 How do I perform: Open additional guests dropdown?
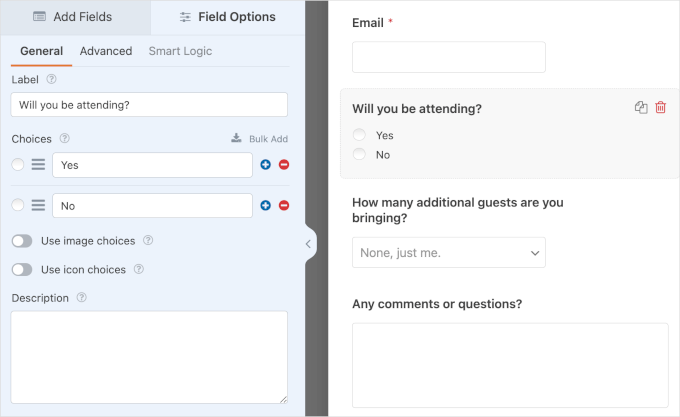448,253
